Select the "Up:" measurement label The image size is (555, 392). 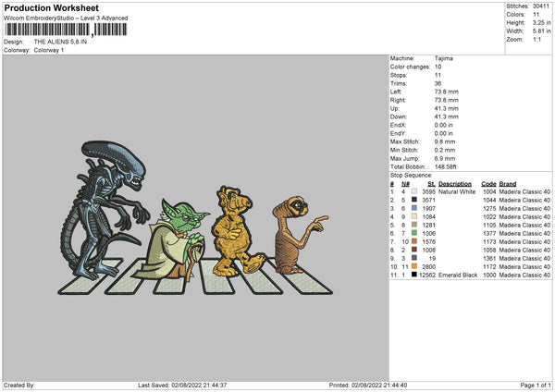[x=395, y=108]
